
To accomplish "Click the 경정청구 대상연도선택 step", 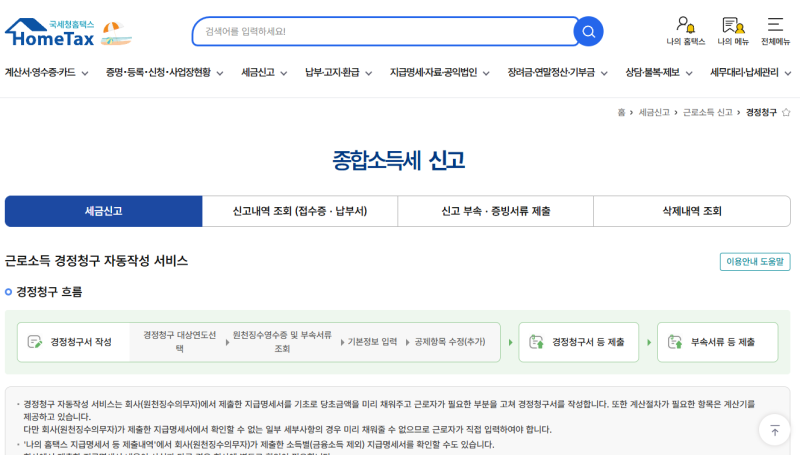I will (180, 342).
